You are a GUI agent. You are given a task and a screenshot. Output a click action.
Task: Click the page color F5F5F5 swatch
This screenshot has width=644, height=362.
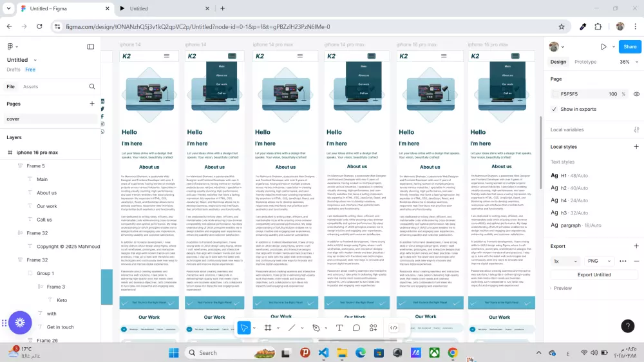pos(555,94)
